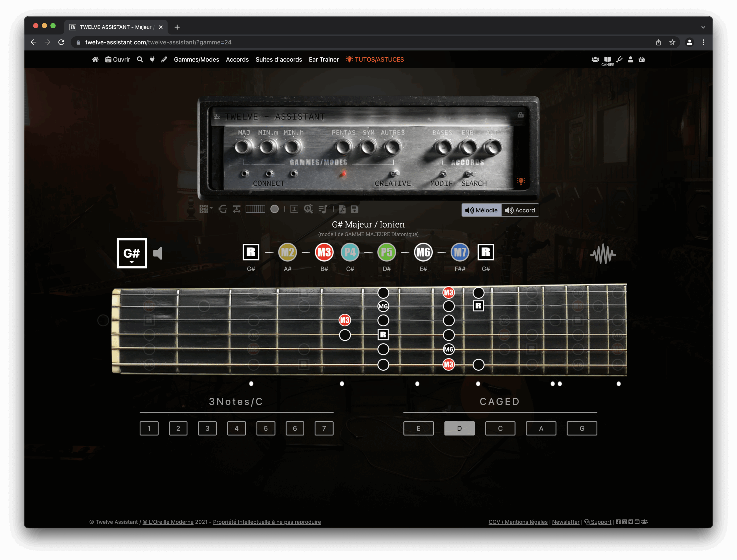The width and height of the screenshot is (737, 560).
Task: Click the save floppy disk icon
Action: [x=354, y=209]
